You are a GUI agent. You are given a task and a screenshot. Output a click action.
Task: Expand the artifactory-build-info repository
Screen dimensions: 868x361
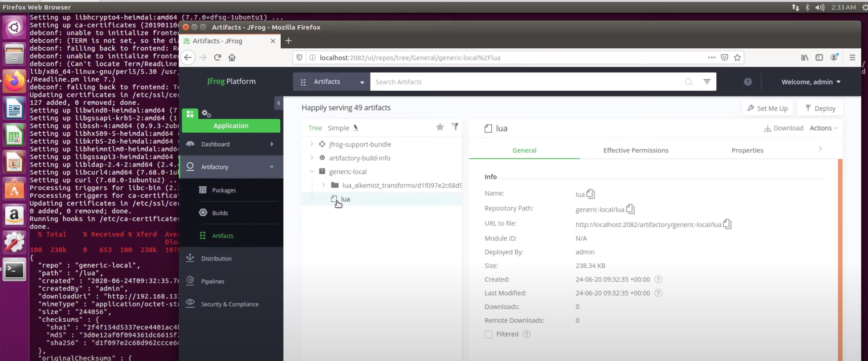312,158
